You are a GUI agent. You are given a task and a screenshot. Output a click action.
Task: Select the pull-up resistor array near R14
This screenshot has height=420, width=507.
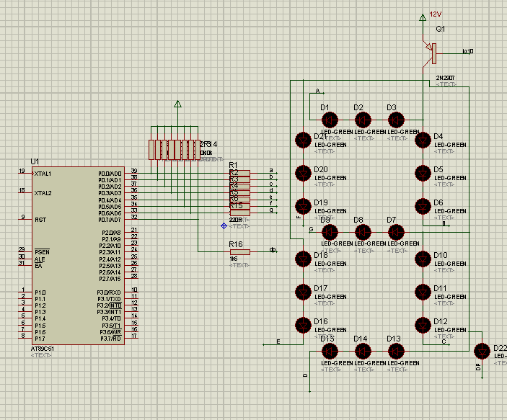point(173,149)
